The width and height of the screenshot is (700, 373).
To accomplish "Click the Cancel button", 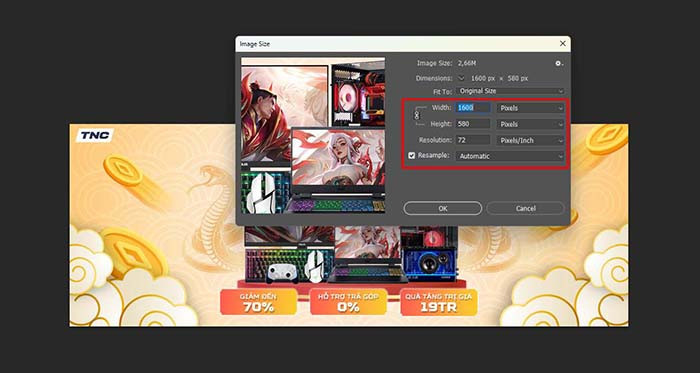I will (x=525, y=208).
